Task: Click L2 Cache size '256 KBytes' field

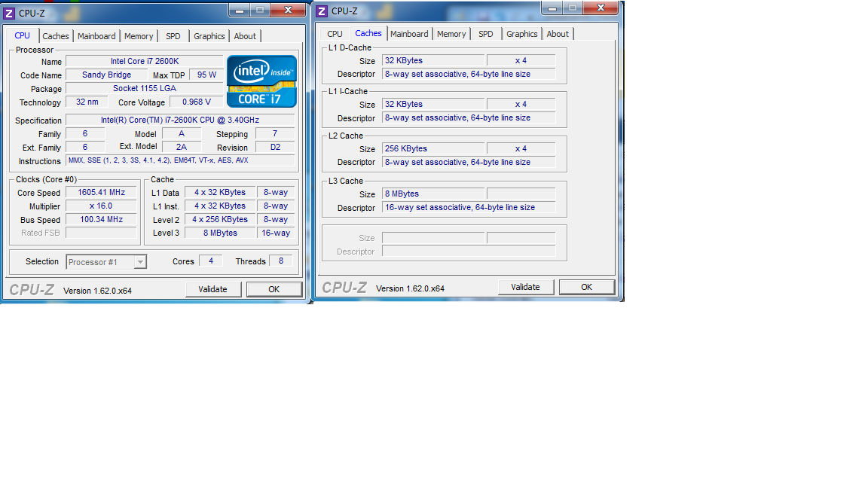Action: pos(433,149)
